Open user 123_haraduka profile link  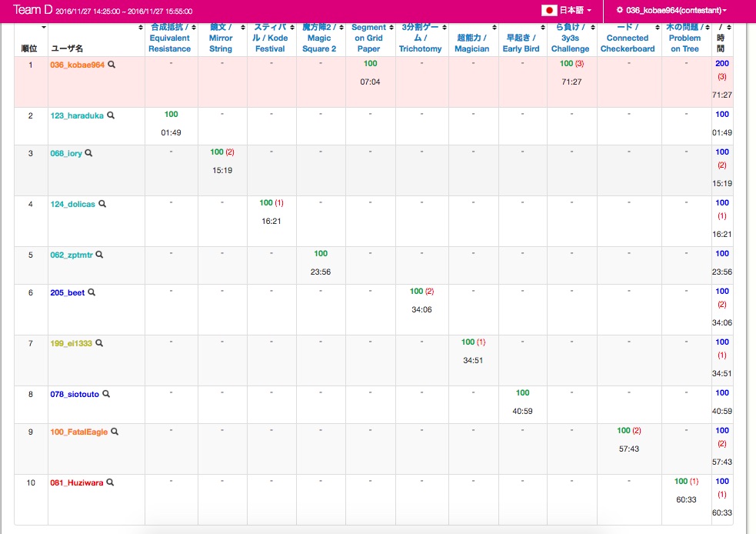77,115
